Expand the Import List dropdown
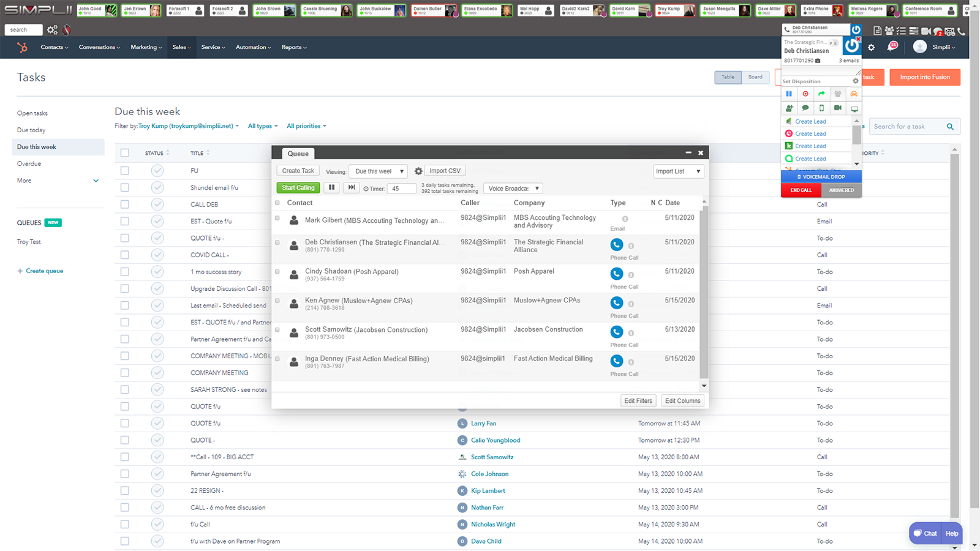Screen dimensions: 980x551 click(x=678, y=171)
